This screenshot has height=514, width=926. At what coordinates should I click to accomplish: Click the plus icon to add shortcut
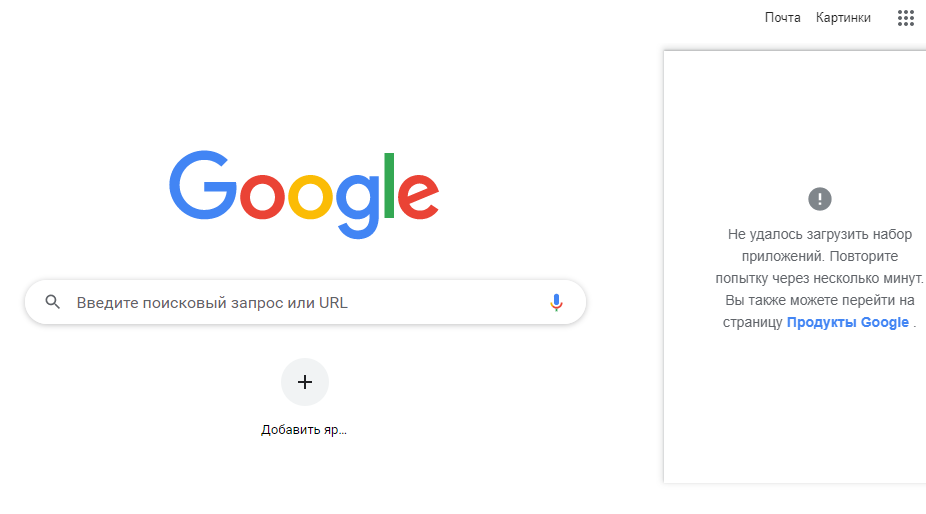click(305, 382)
